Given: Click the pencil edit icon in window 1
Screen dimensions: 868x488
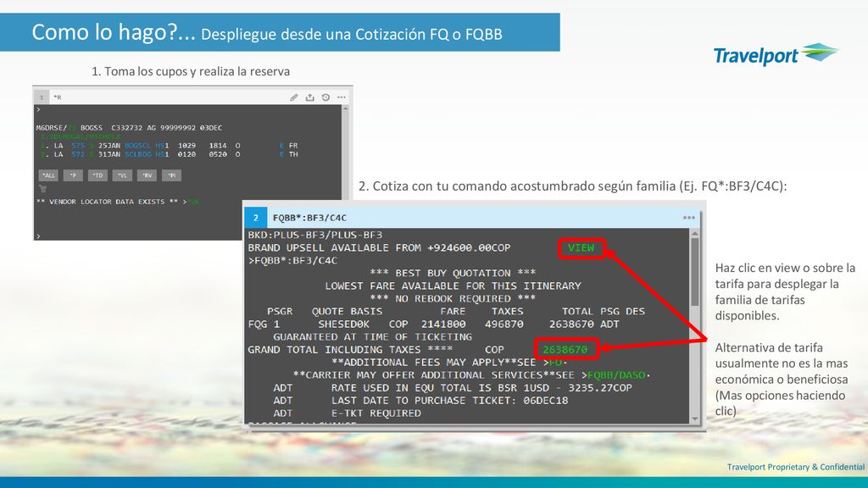Looking at the screenshot, I should tap(294, 97).
